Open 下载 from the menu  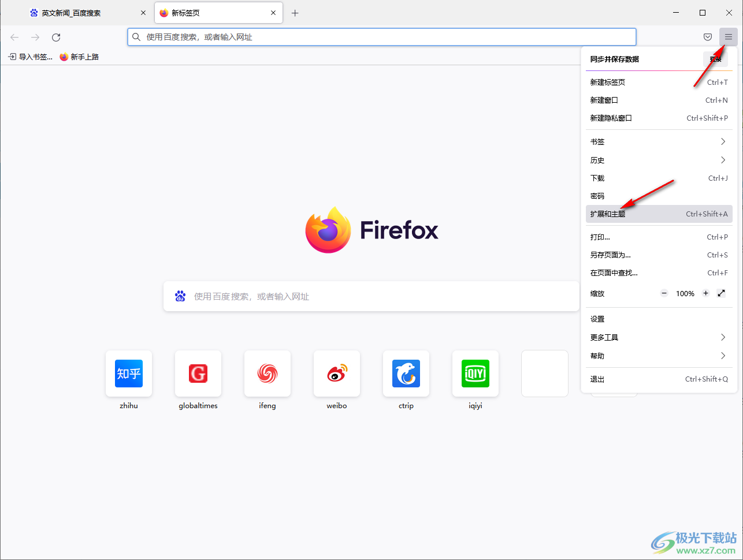pos(659,178)
